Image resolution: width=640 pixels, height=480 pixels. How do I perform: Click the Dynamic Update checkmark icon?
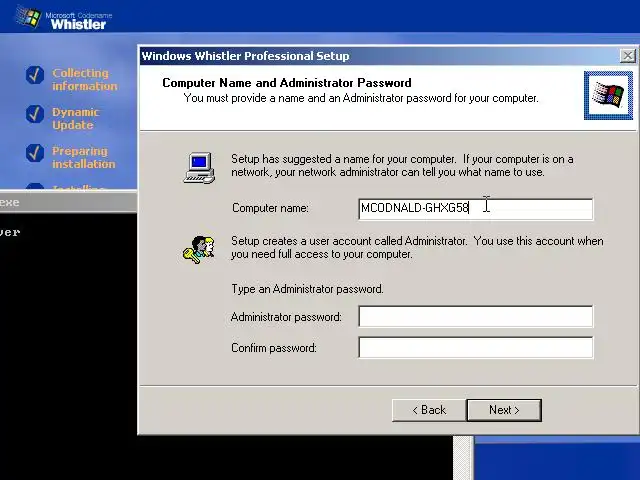coord(35,114)
